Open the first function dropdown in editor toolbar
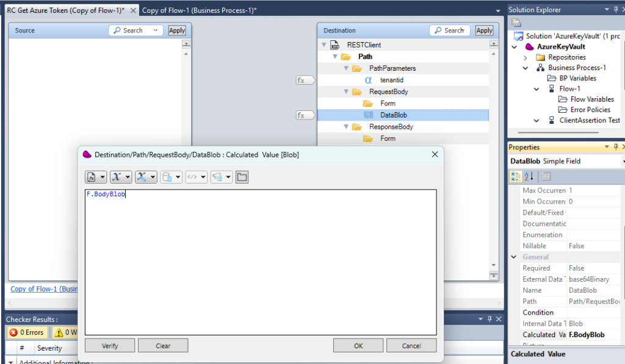The height and width of the screenshot is (364, 625). coord(96,177)
